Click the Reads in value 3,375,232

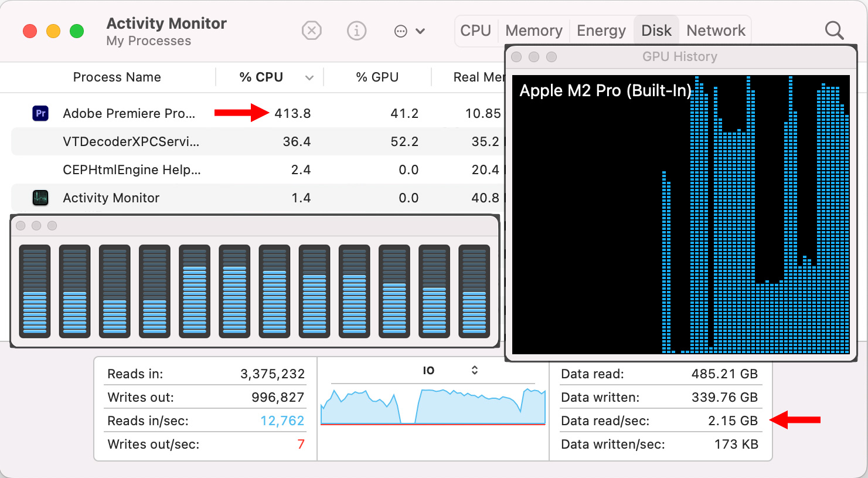273,374
